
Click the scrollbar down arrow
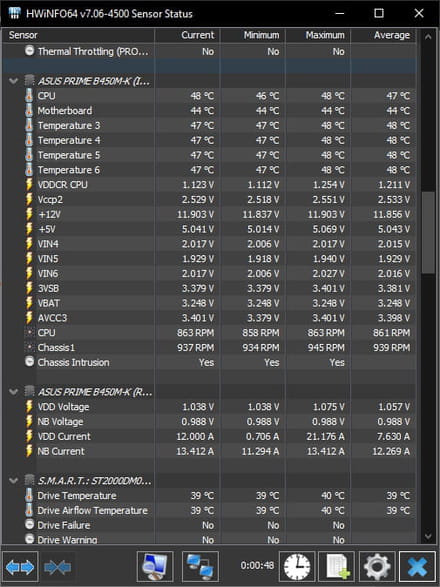click(x=428, y=536)
